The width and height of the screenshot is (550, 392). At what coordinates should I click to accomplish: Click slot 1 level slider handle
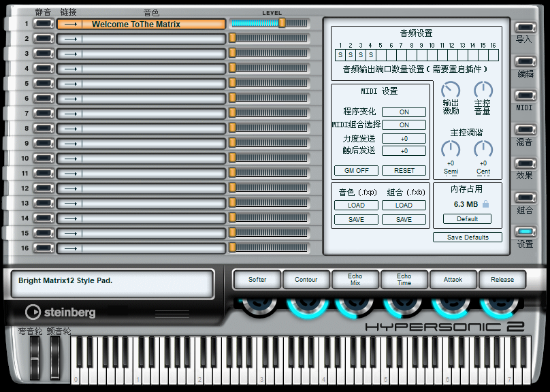coord(282,23)
